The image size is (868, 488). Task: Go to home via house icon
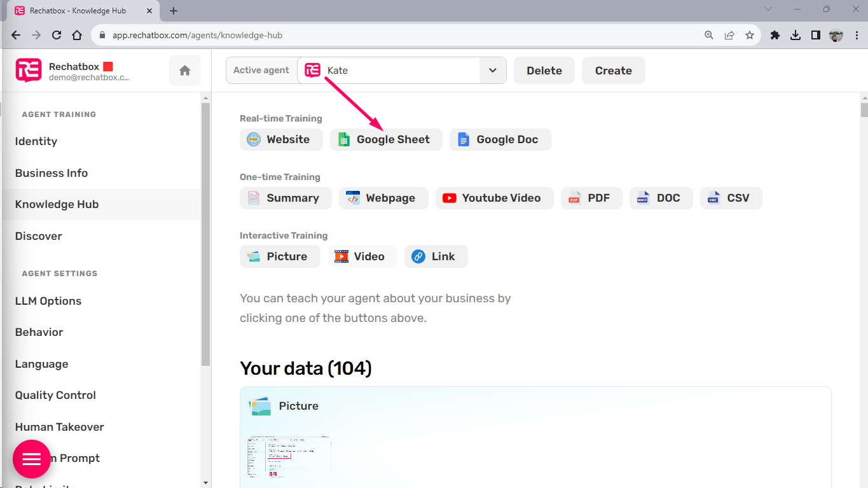pyautogui.click(x=185, y=71)
